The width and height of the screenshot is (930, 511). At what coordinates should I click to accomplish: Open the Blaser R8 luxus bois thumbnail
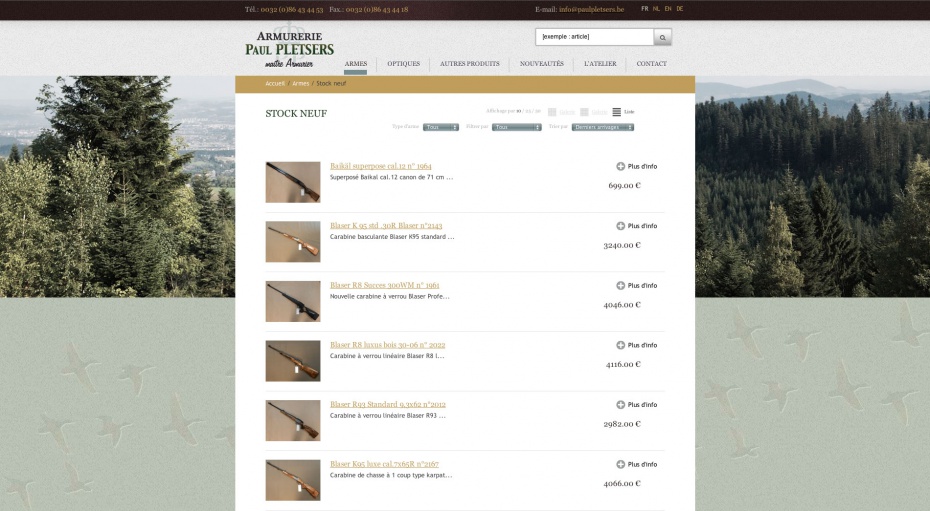[x=293, y=361]
